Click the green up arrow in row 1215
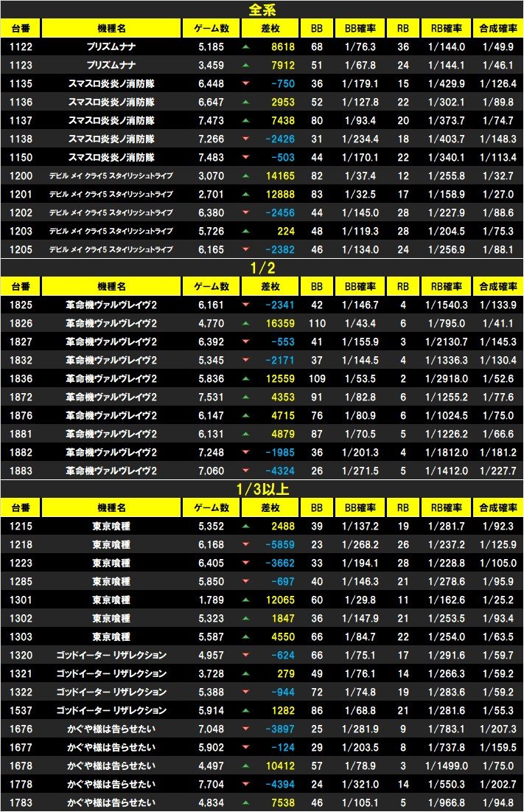This screenshot has height=812, width=524. point(245,526)
